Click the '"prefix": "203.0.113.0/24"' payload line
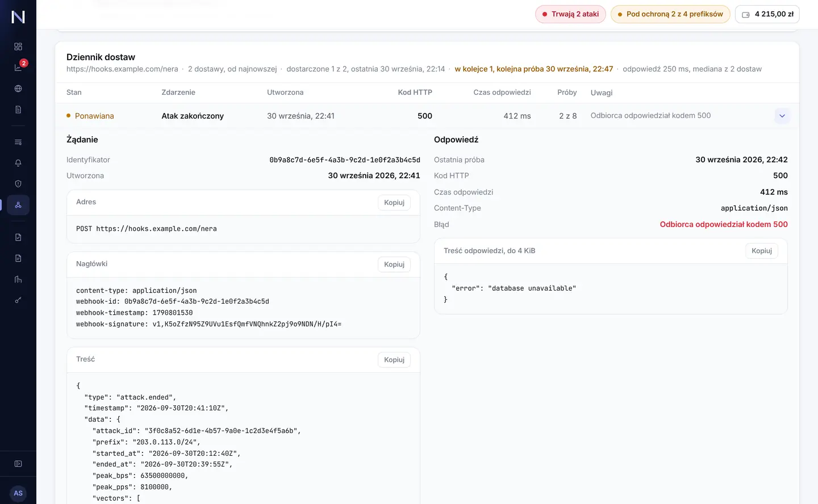 click(147, 442)
